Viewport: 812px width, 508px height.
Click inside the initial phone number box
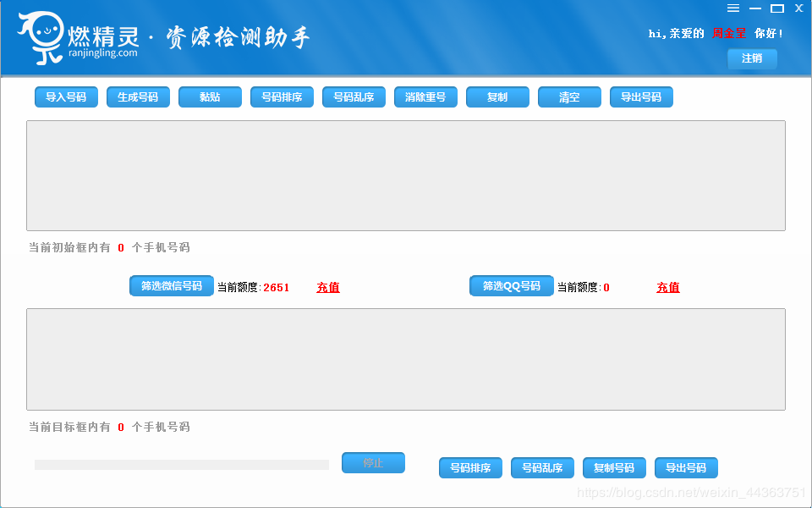point(406,176)
